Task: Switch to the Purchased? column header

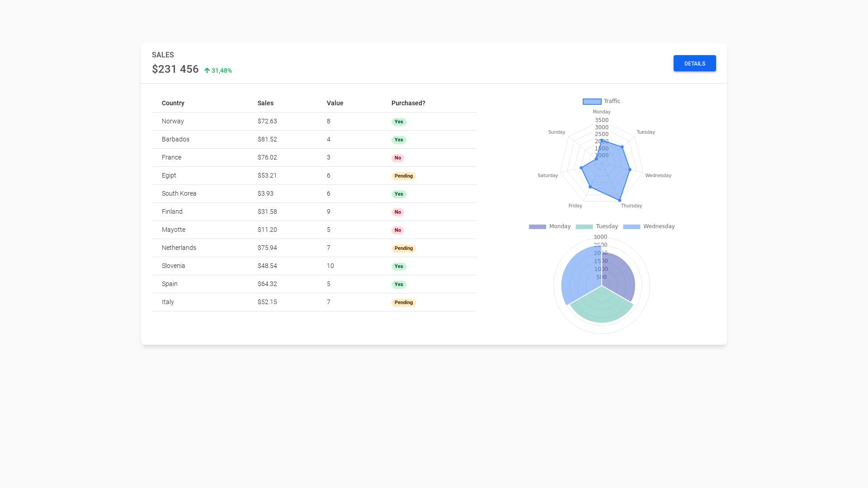Action: (x=408, y=103)
